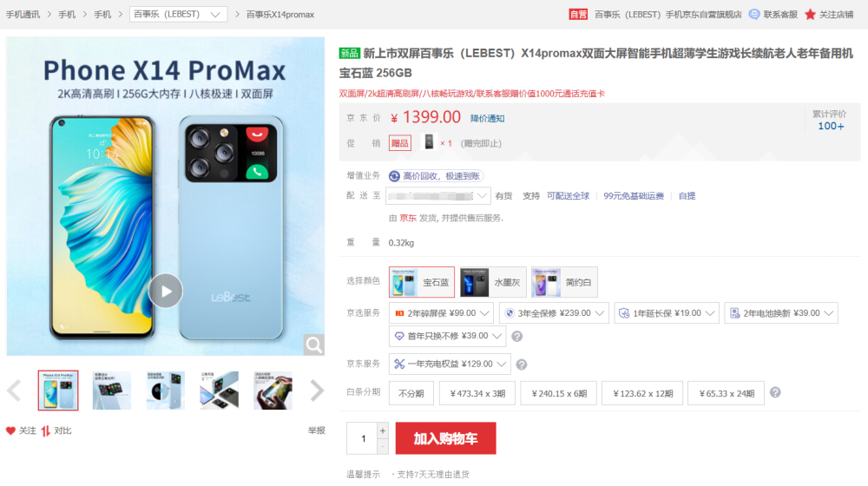Expand the 2年碎屏保 ¥99.00 dropdown
Screen dimensions: 868x486
[441, 313]
